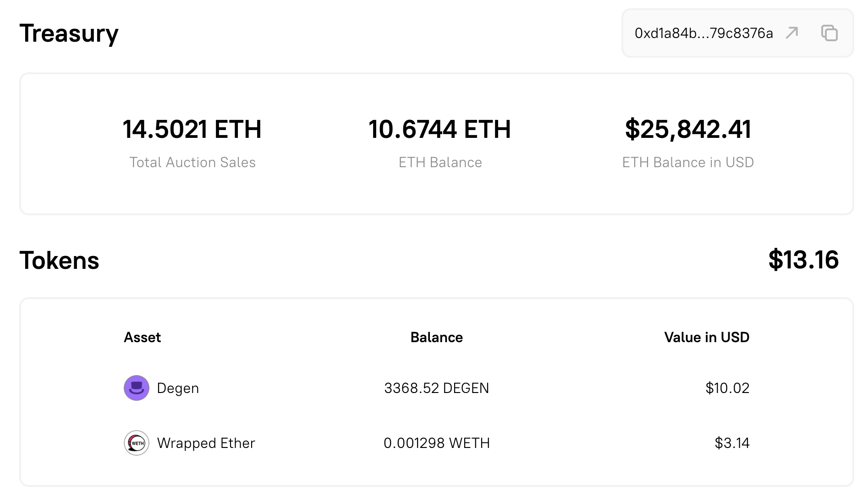Image resolution: width=868 pixels, height=502 pixels.
Task: Click the Degen token icon
Action: click(137, 388)
